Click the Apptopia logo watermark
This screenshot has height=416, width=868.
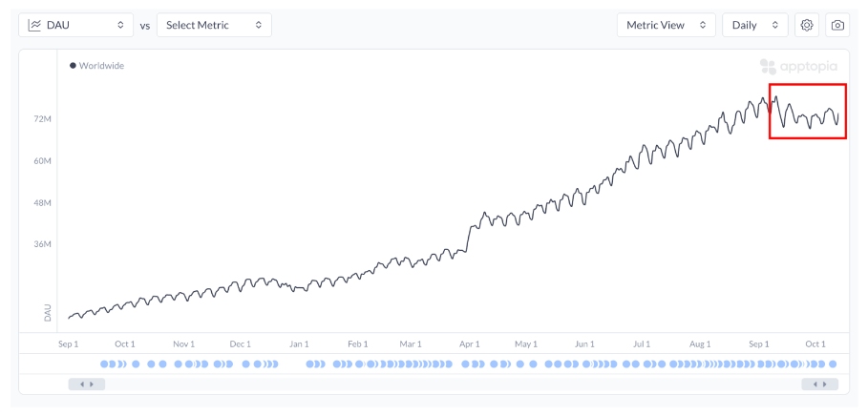[x=798, y=67]
